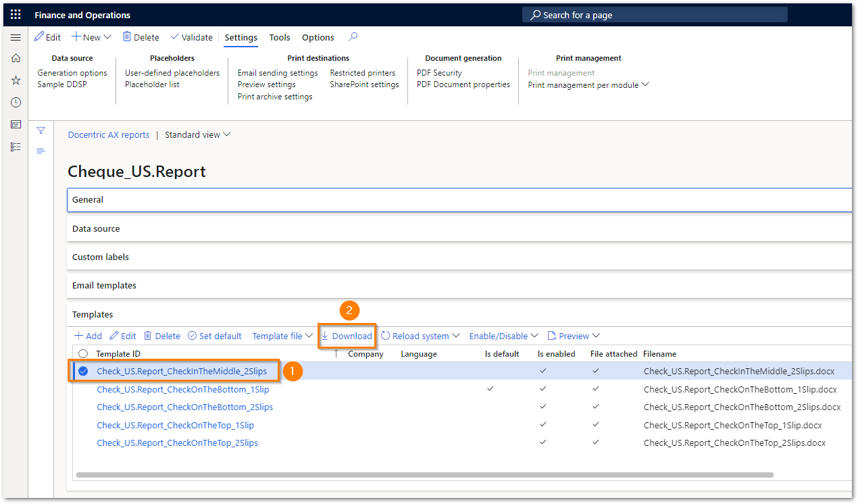Screen dimensions: 858x504
Task: Open the Reload system dropdown
Action: [420, 336]
